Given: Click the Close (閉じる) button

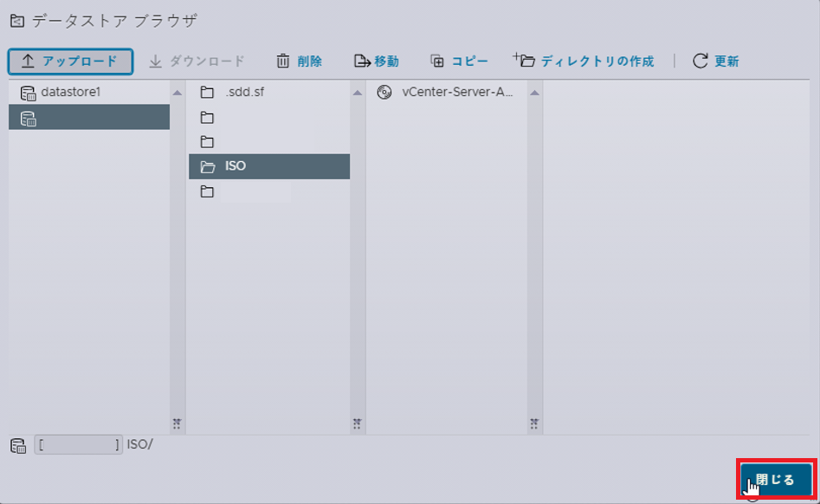Looking at the screenshot, I should (776, 480).
